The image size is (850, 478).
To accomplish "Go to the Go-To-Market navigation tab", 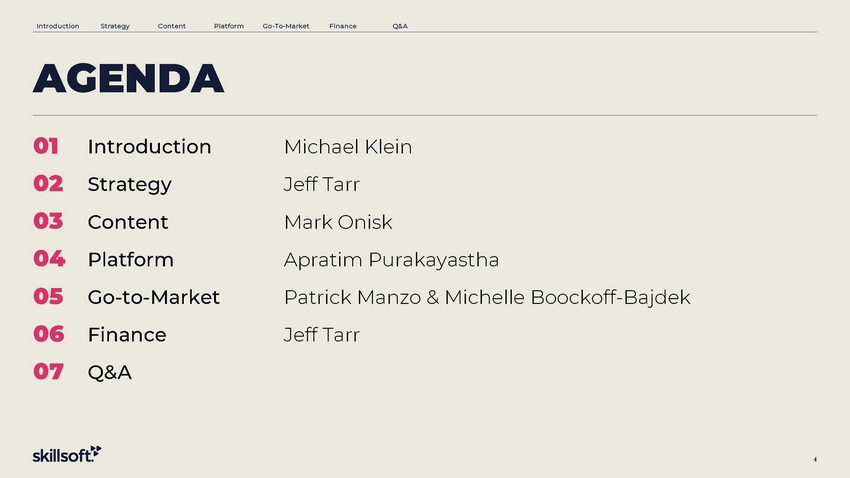I will 286,26.
